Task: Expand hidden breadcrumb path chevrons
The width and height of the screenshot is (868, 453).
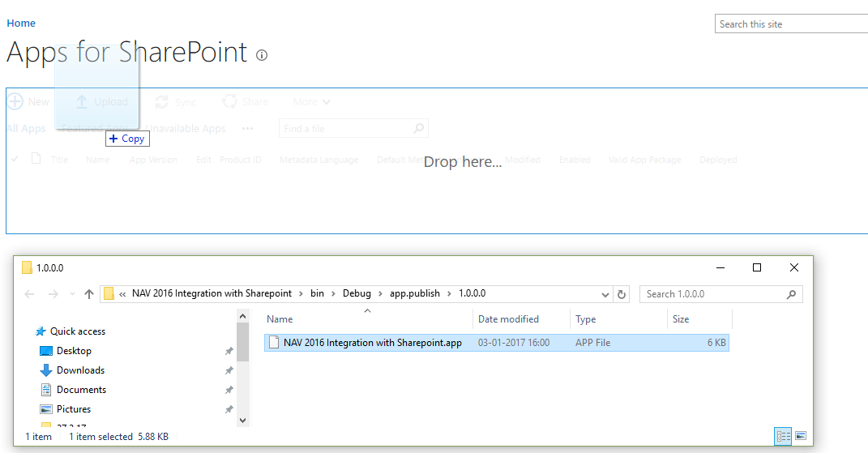Action: click(x=122, y=294)
